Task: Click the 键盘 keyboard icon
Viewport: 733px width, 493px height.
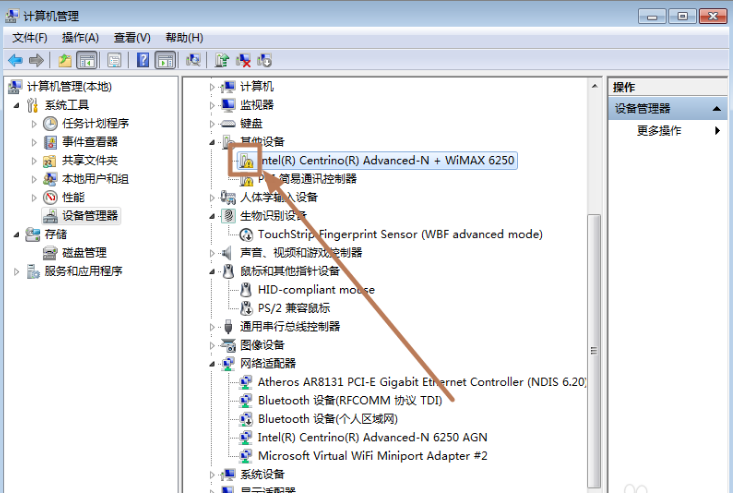Action: [228, 123]
